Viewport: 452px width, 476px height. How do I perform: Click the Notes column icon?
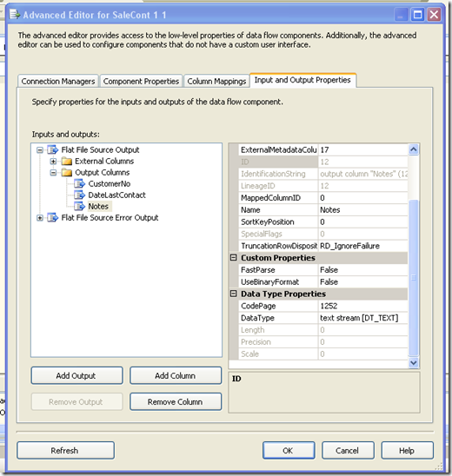(x=80, y=206)
